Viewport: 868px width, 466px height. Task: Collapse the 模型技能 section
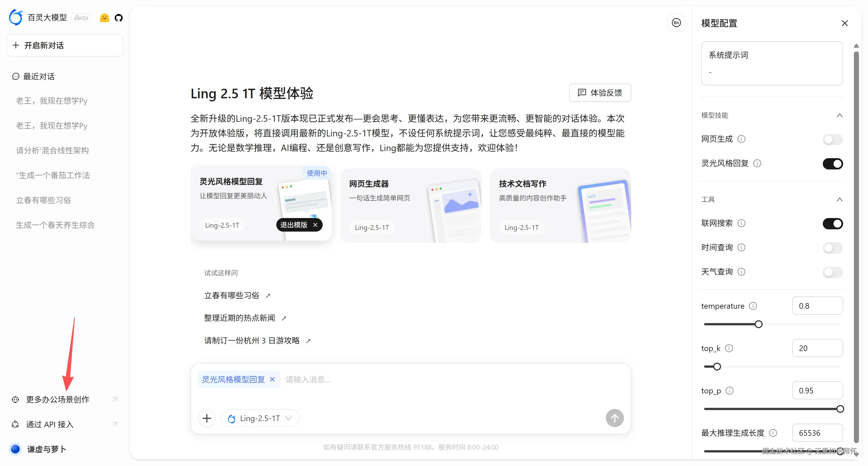(839, 116)
